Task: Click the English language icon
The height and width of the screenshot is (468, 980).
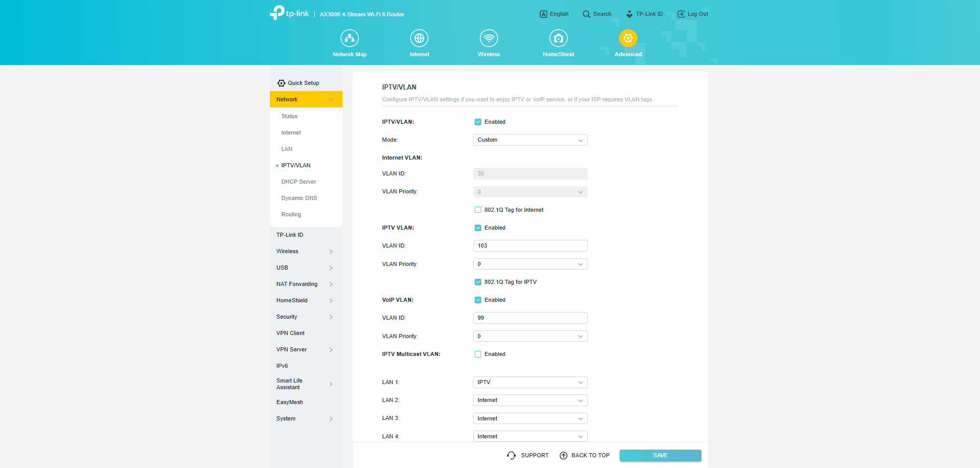Action: click(x=543, y=14)
